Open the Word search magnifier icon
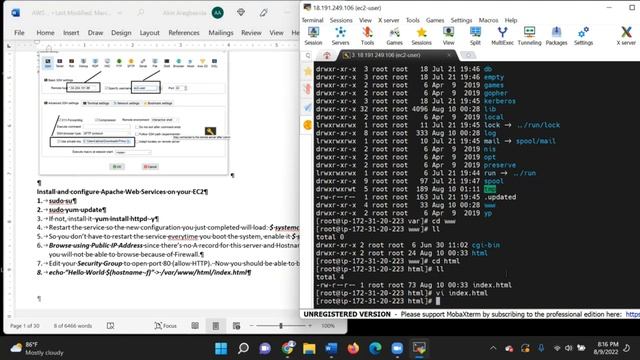Viewport: 640px width, 360px height. point(141,13)
